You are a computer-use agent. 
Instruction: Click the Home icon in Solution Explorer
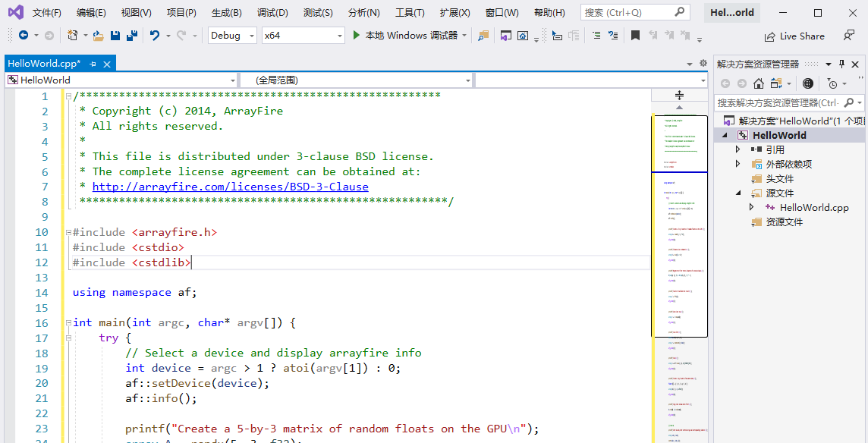[759, 83]
